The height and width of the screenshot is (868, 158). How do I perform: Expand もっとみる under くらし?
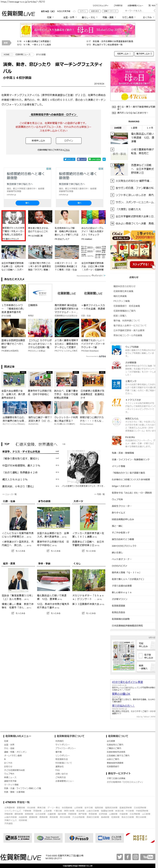[89, 613]
